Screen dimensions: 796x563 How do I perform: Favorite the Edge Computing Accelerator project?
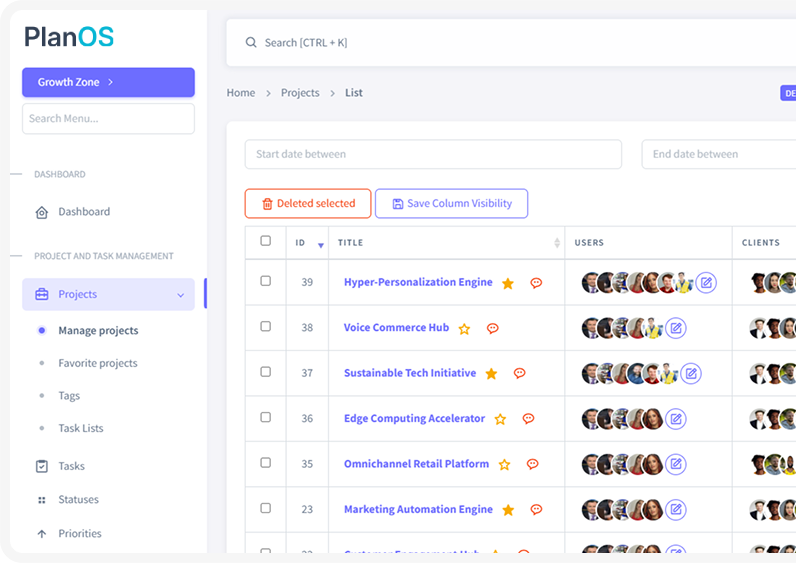coord(500,419)
